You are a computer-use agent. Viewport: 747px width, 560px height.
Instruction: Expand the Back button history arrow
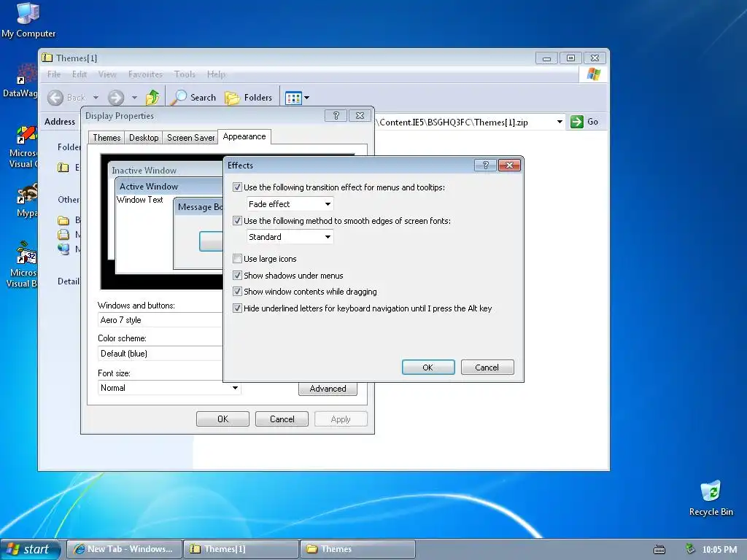pyautogui.click(x=96, y=98)
